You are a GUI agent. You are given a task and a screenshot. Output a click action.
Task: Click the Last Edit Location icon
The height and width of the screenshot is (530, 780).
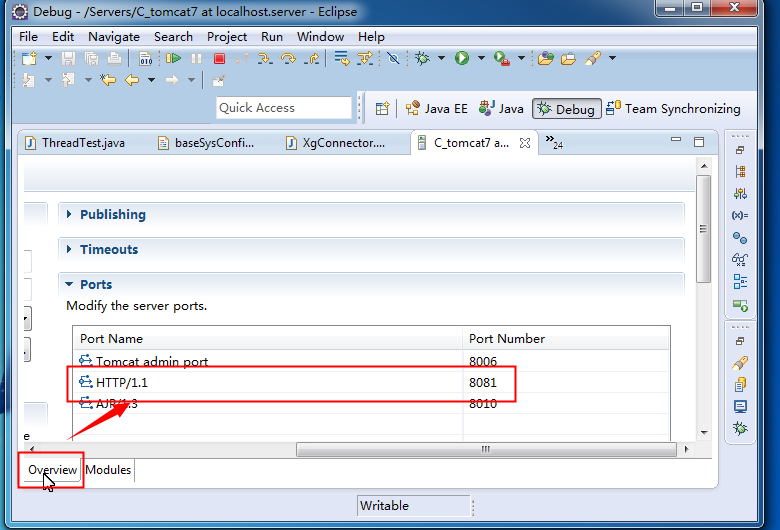click(108, 80)
